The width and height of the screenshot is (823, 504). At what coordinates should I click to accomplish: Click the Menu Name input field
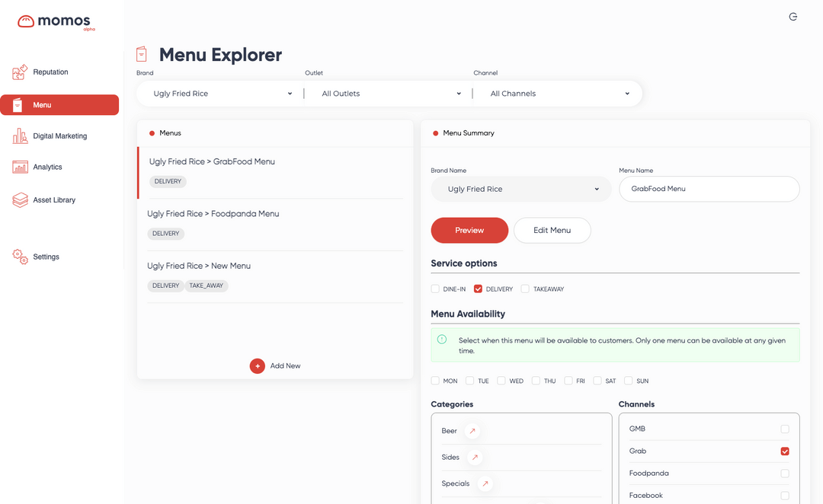pos(709,189)
